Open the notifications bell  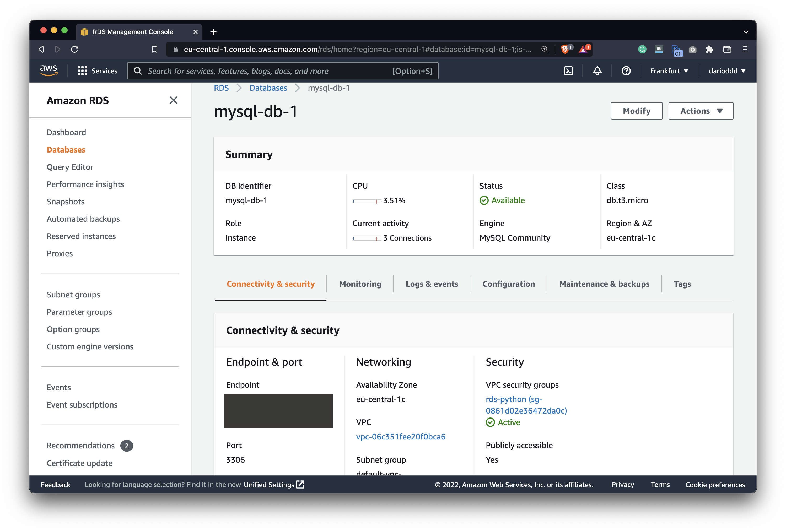point(597,71)
